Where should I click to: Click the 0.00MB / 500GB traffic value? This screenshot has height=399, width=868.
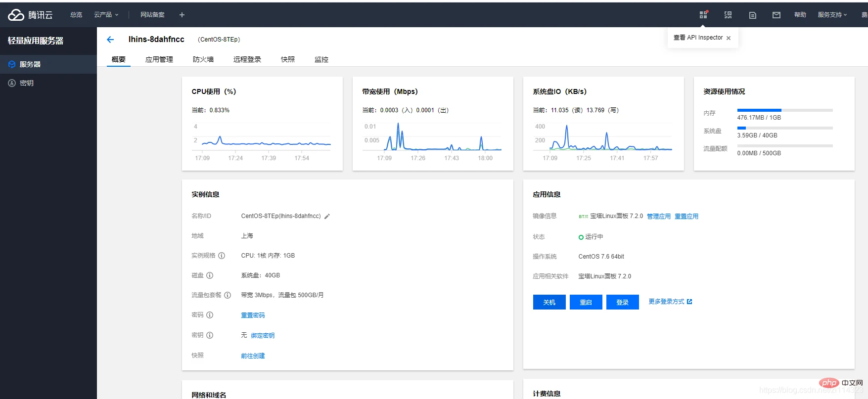759,153
